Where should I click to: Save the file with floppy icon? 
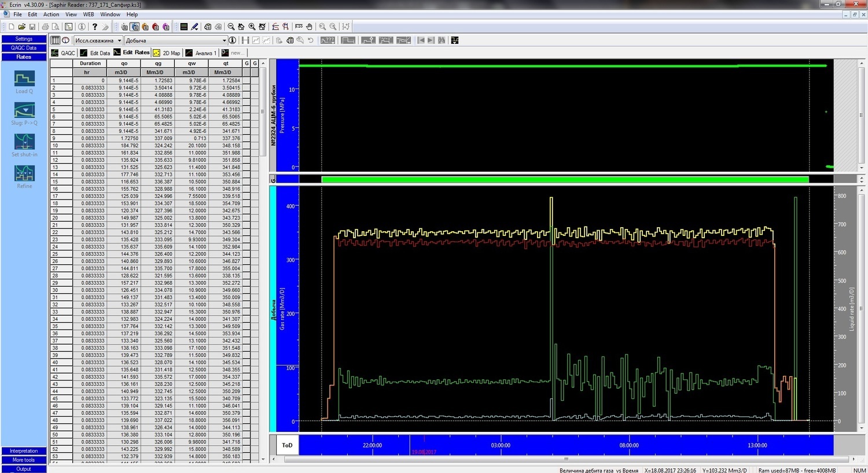[32, 27]
